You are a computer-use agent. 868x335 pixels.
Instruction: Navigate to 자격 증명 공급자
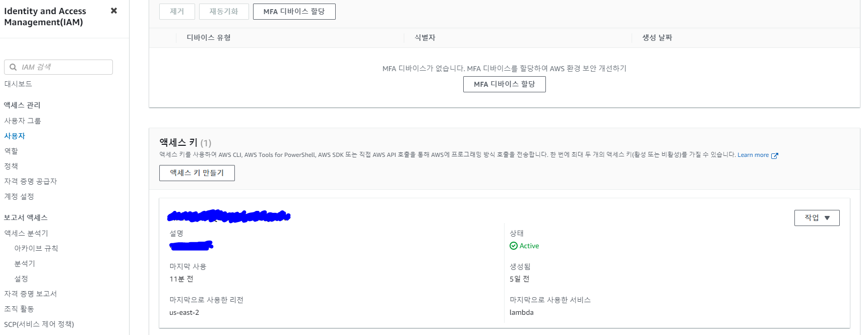pyautogui.click(x=31, y=181)
